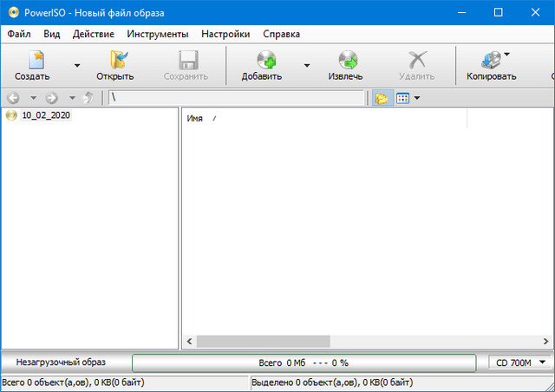Click the view mode grid icon

click(402, 98)
